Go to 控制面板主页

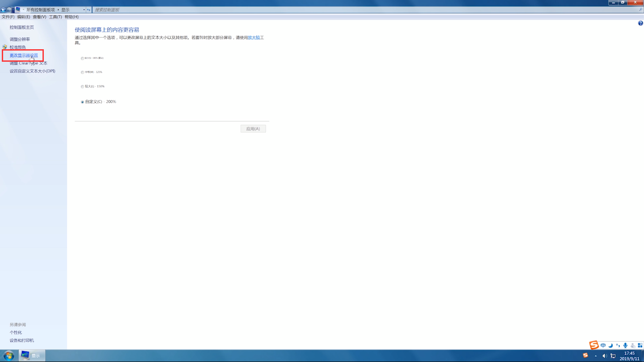click(x=22, y=27)
